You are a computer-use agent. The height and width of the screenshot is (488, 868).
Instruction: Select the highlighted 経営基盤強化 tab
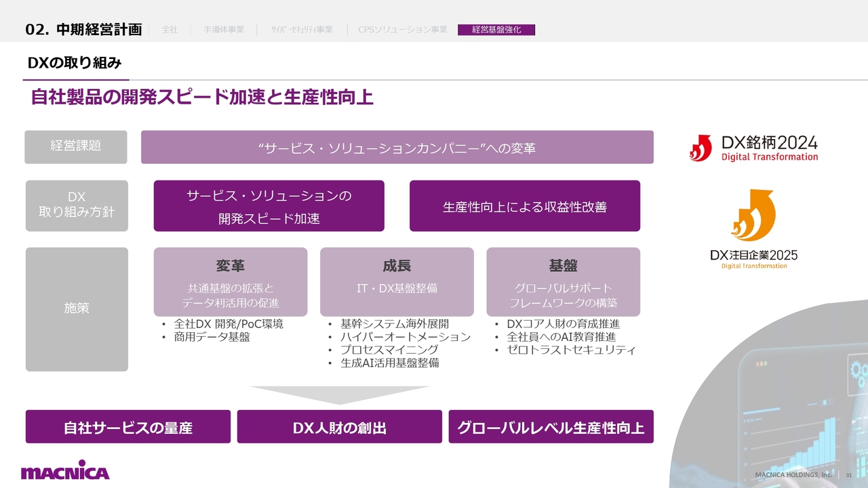(496, 30)
